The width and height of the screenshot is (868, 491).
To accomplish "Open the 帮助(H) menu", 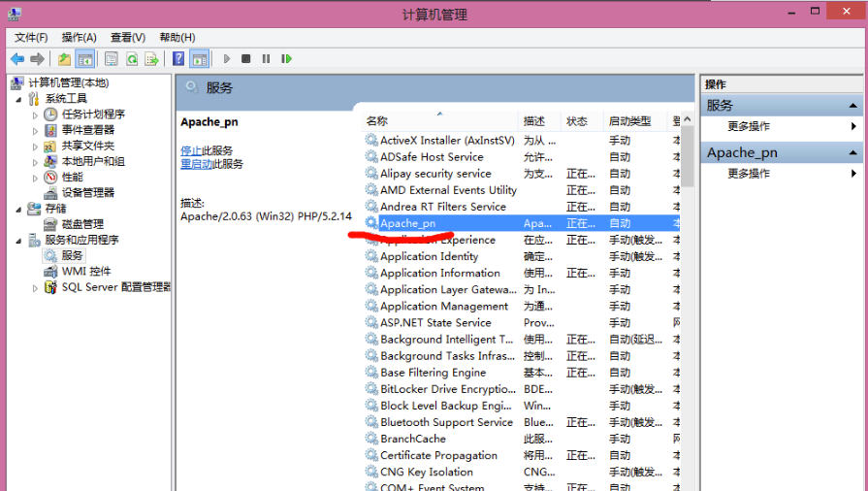I will (177, 37).
